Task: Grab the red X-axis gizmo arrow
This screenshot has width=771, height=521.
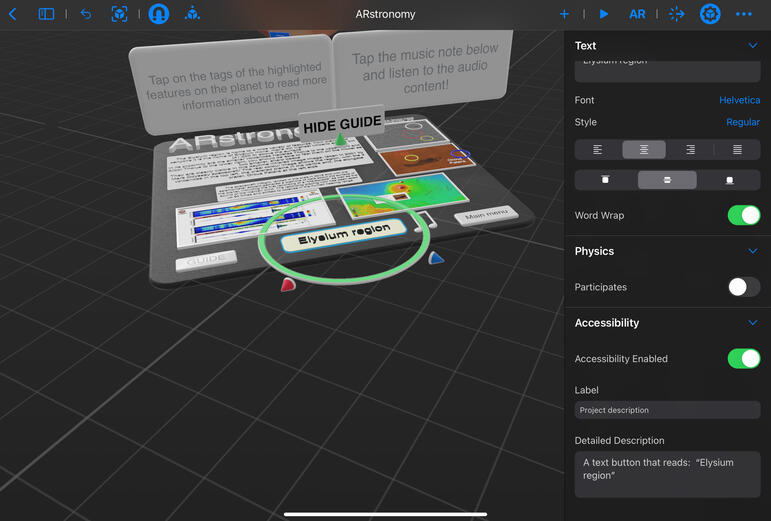Action: 288,284
